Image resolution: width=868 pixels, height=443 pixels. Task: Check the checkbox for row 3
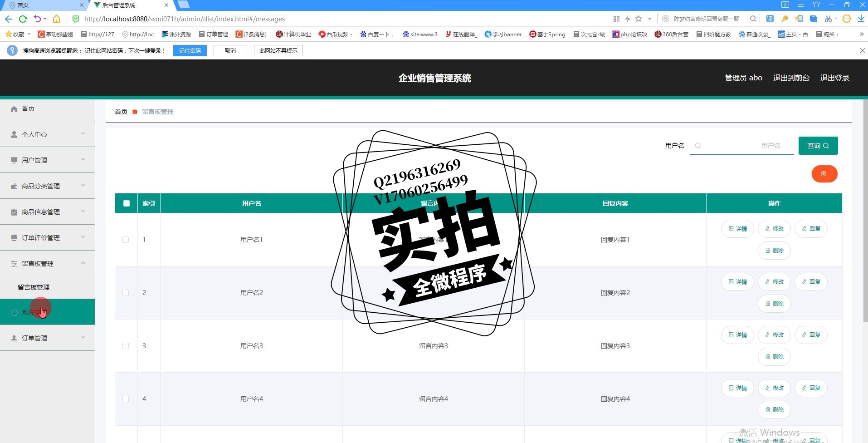126,346
